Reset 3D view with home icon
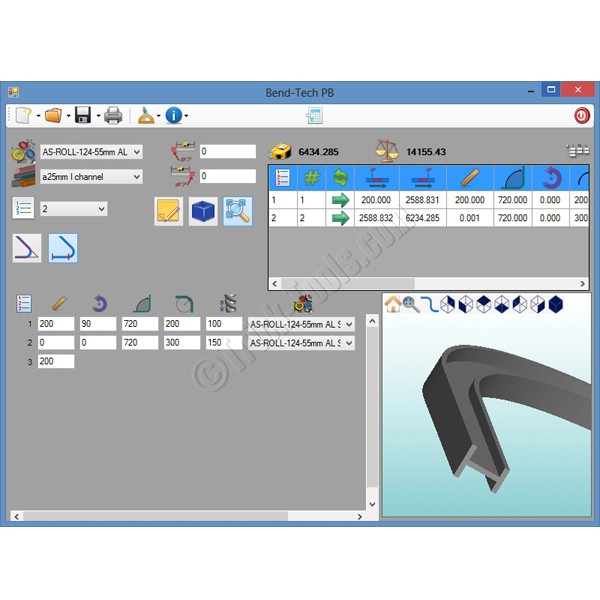 tap(393, 304)
